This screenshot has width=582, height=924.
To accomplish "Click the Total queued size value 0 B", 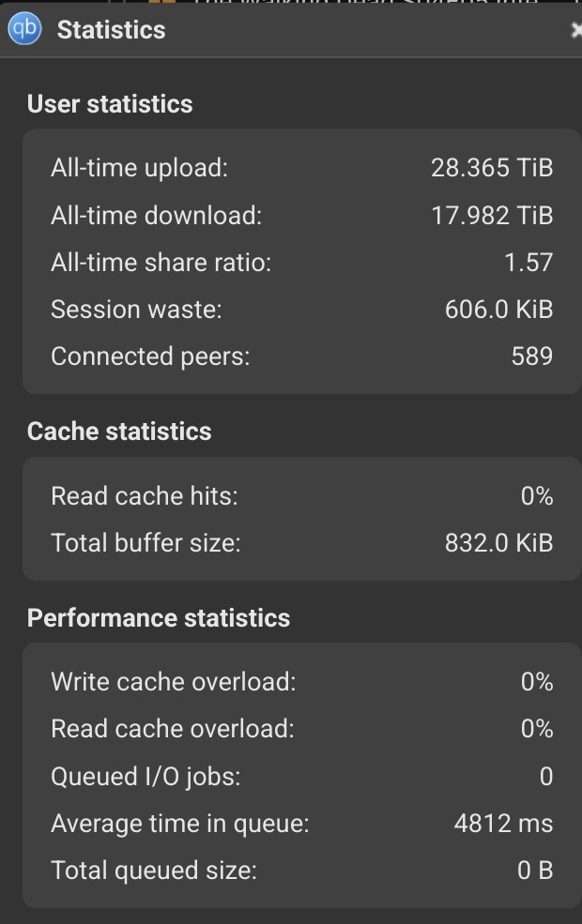I will (x=535, y=871).
